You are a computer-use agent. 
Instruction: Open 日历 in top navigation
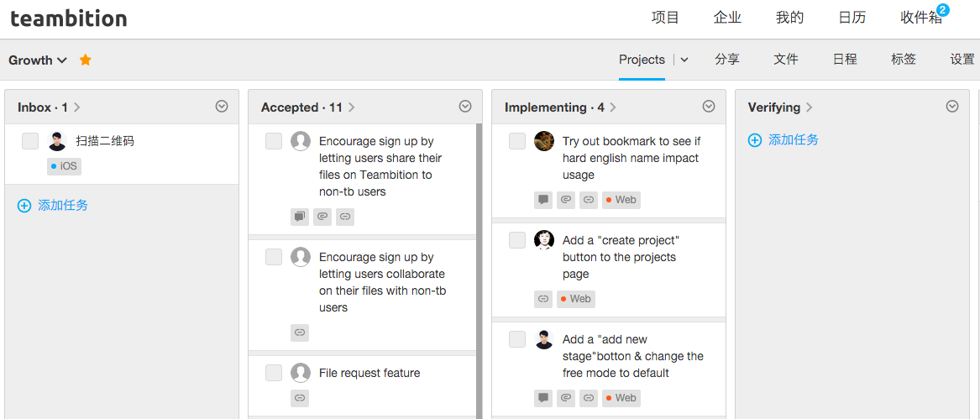852,18
